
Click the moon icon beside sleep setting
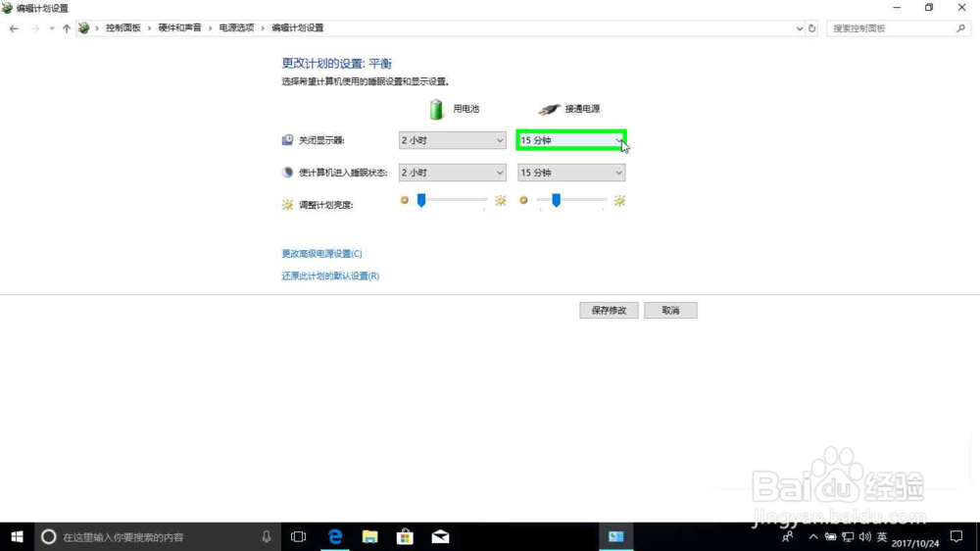(287, 172)
